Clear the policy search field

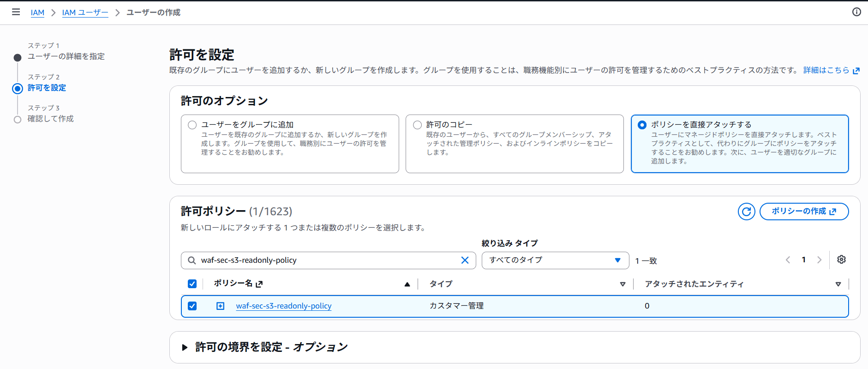pos(465,260)
